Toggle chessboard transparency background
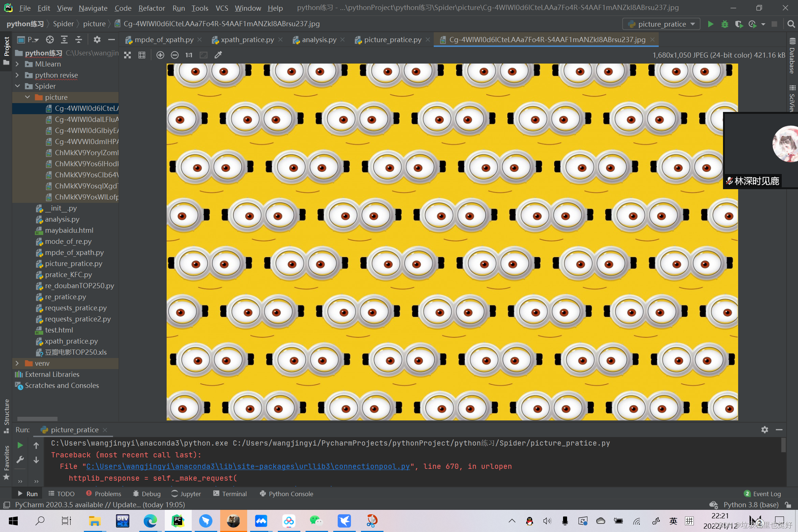The width and height of the screenshot is (798, 532). click(x=127, y=55)
